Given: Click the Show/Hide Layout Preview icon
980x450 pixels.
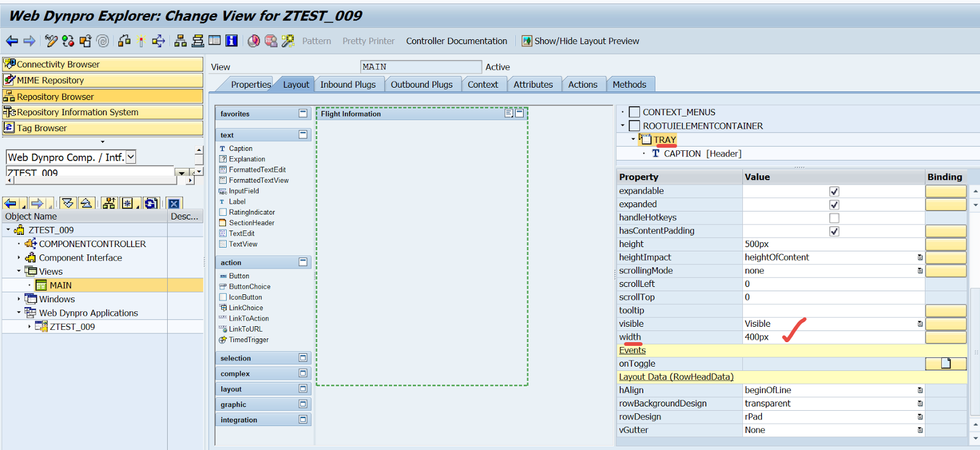Looking at the screenshot, I should pos(527,41).
